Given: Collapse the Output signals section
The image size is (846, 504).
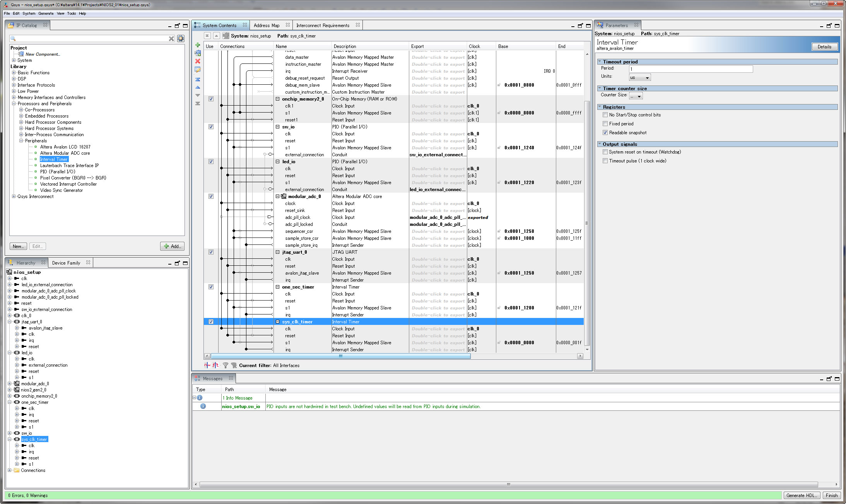Looking at the screenshot, I should tap(600, 144).
